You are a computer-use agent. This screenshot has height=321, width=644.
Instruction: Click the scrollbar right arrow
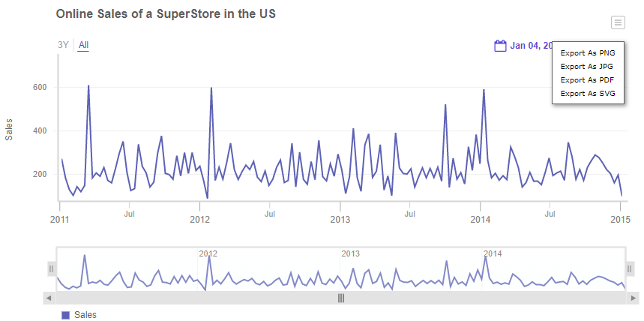pyautogui.click(x=633, y=298)
